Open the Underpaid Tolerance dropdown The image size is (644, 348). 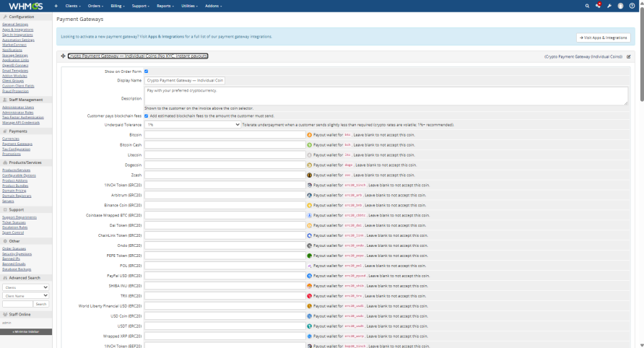point(193,124)
